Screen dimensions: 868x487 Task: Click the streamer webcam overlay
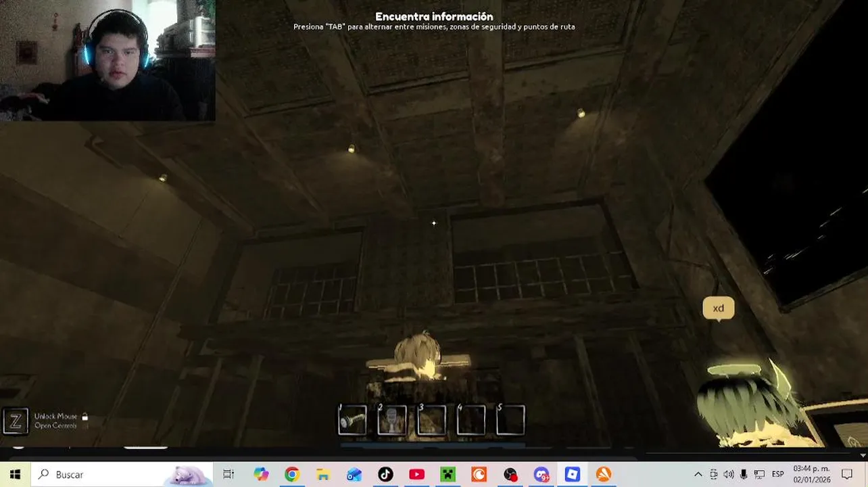pyautogui.click(x=107, y=60)
